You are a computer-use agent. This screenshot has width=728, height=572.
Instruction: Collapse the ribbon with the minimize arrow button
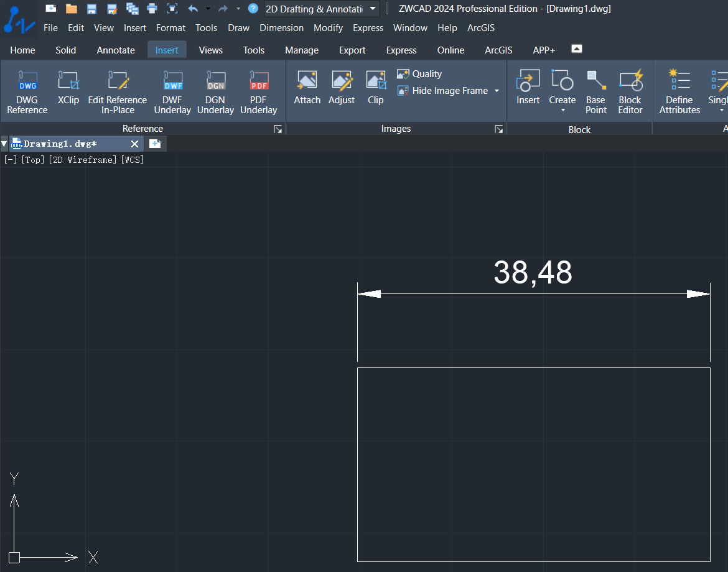[x=577, y=48]
